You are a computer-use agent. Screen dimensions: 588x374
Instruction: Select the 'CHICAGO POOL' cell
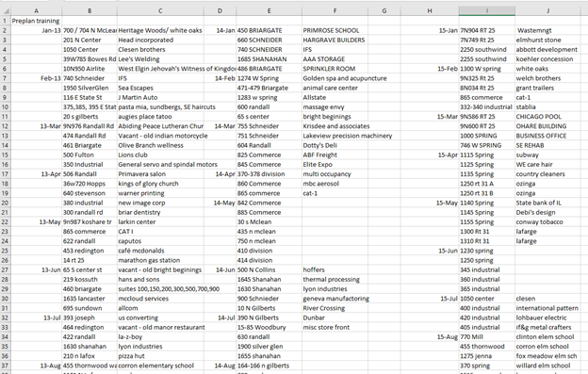547,117
